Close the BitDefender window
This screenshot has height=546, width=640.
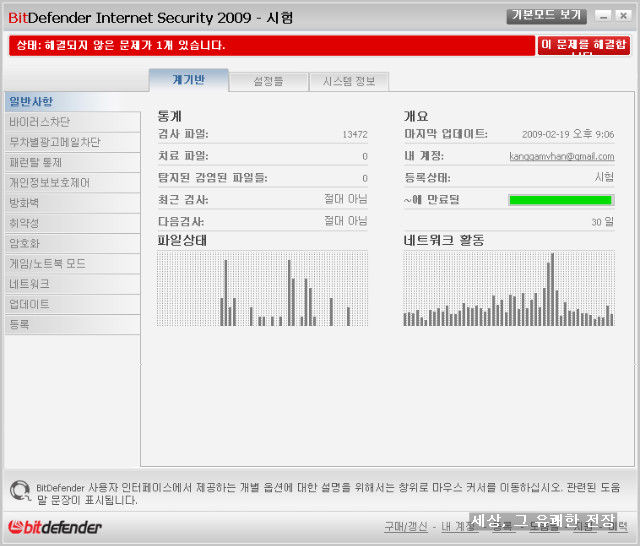point(623,16)
